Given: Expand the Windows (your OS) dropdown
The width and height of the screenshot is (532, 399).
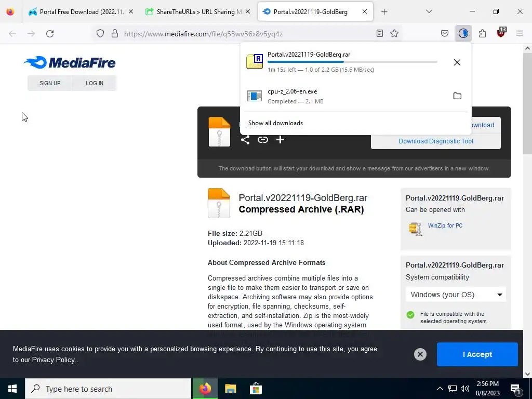Looking at the screenshot, I should (x=456, y=295).
